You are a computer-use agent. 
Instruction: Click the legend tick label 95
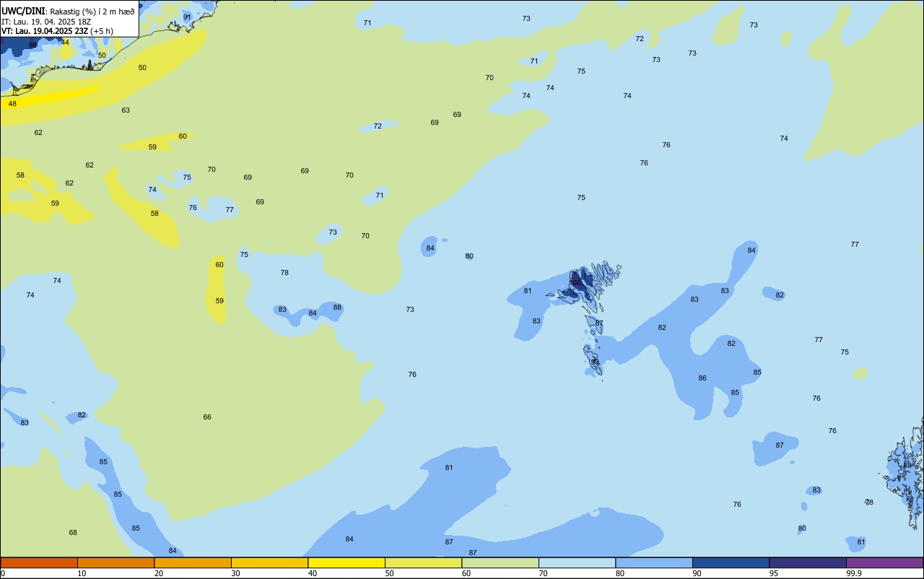(774, 573)
